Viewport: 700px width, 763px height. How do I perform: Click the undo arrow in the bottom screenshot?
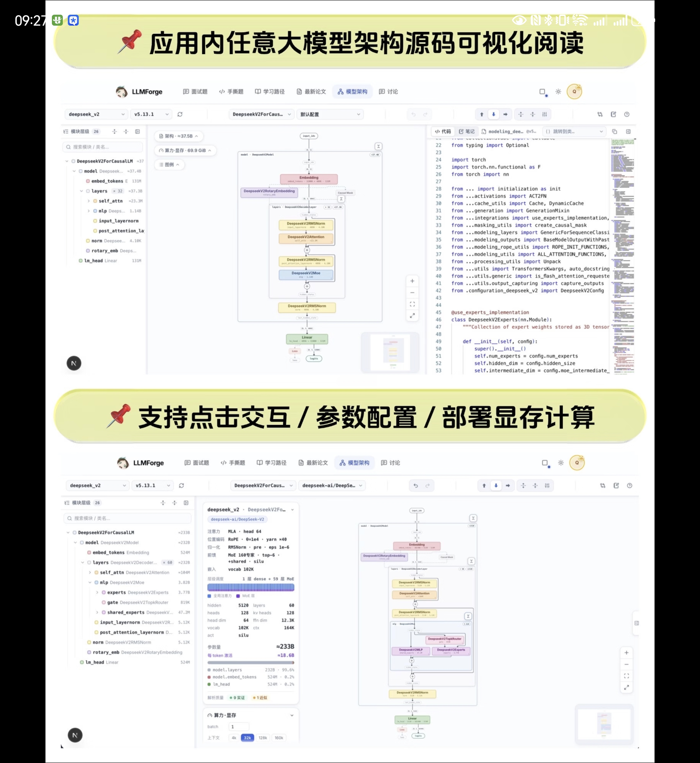pos(416,486)
